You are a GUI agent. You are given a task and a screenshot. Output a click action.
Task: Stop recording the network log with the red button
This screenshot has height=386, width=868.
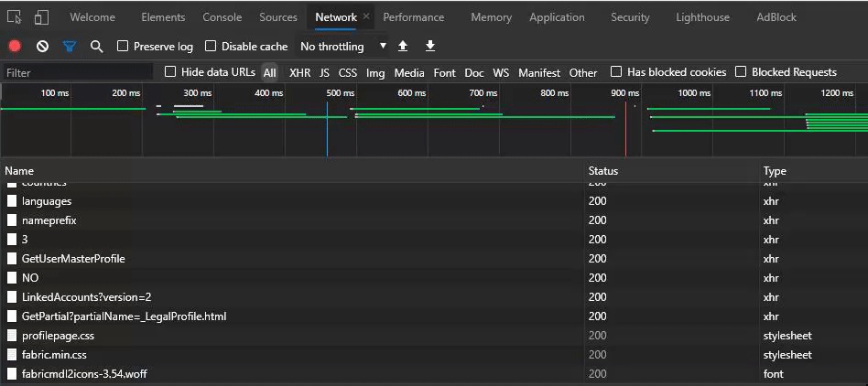15,47
